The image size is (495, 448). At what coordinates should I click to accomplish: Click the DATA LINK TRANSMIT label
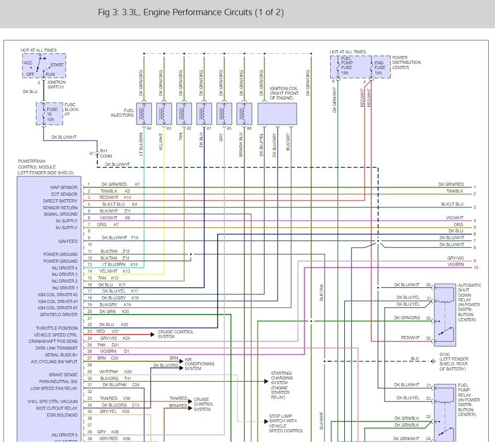pyautogui.click(x=56, y=348)
